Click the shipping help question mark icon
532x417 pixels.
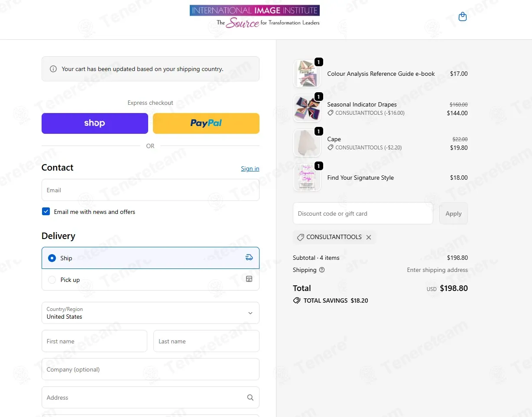point(322,270)
